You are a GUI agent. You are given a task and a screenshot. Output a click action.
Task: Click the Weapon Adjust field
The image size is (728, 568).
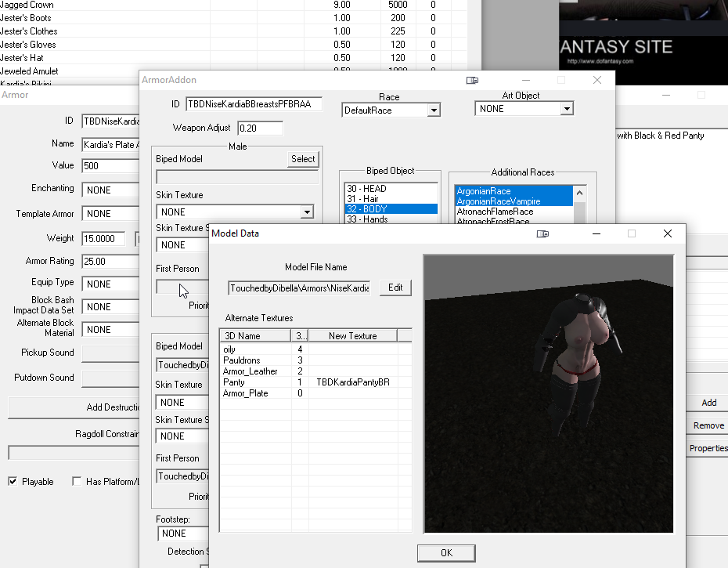[x=260, y=128]
